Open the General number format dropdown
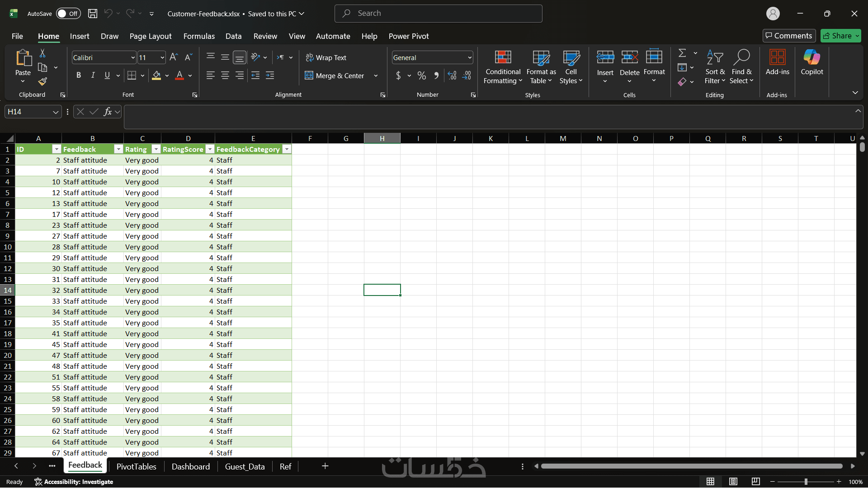Image resolution: width=868 pixels, height=488 pixels. (470, 57)
